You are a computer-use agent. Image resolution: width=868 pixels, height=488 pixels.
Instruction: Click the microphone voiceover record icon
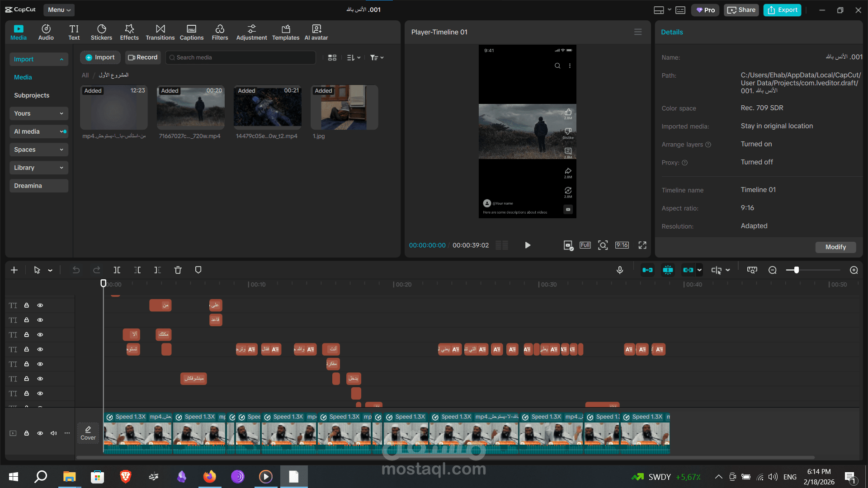[x=620, y=270]
